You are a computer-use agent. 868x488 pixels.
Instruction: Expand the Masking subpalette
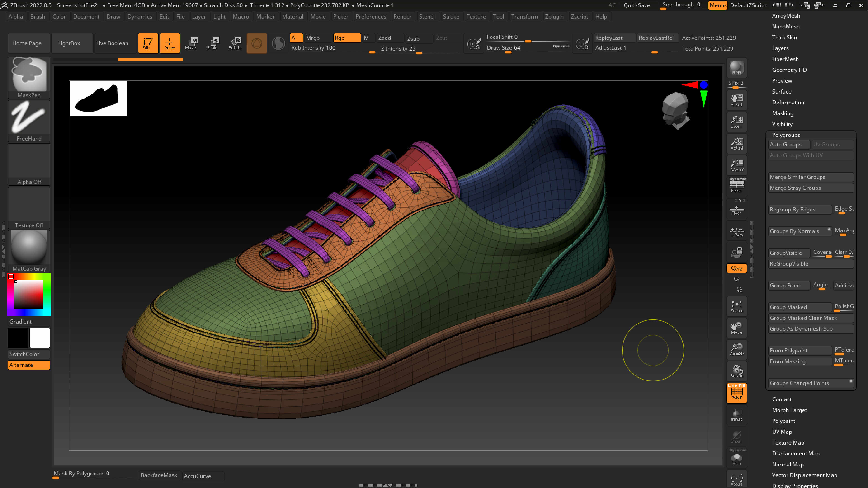click(x=782, y=113)
